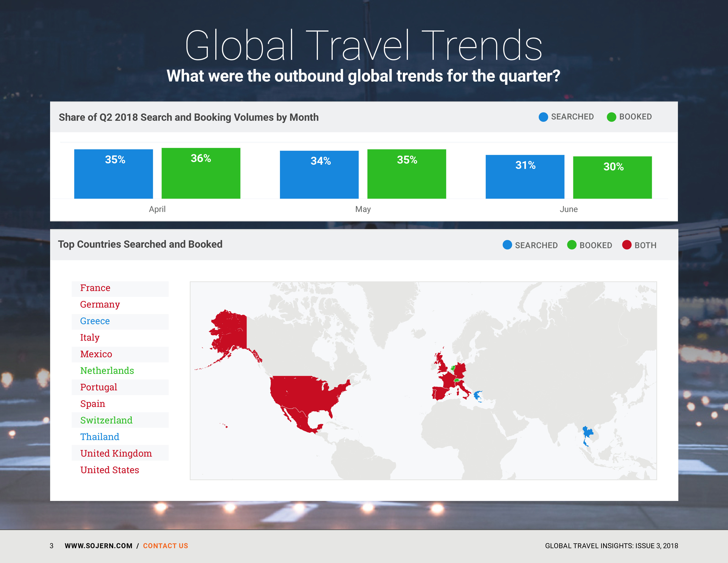
Task: Click the May 34% searched blue bar
Action: click(319, 175)
